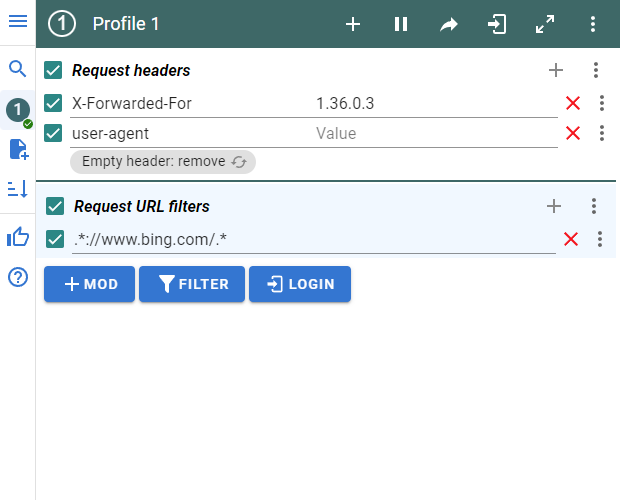Click the search icon in the sidebar

coord(17,69)
